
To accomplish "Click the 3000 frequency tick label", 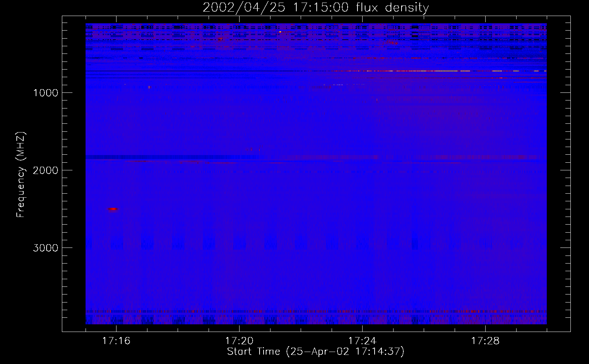I will pos(46,248).
